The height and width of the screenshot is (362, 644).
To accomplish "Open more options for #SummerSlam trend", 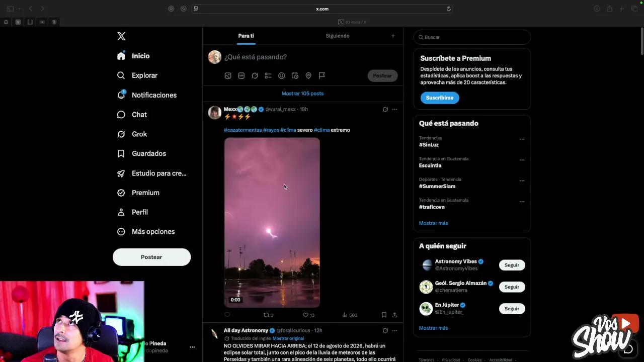I will 522,180.
